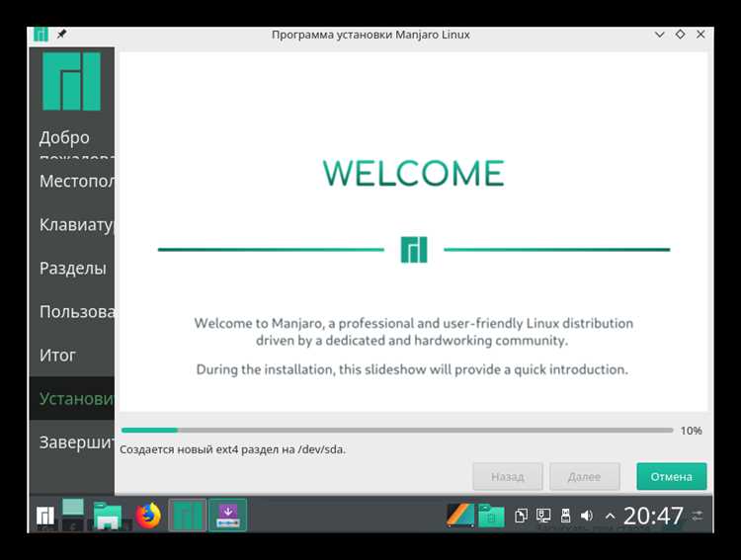
Task: Click the 20:47 clock
Action: click(x=654, y=516)
